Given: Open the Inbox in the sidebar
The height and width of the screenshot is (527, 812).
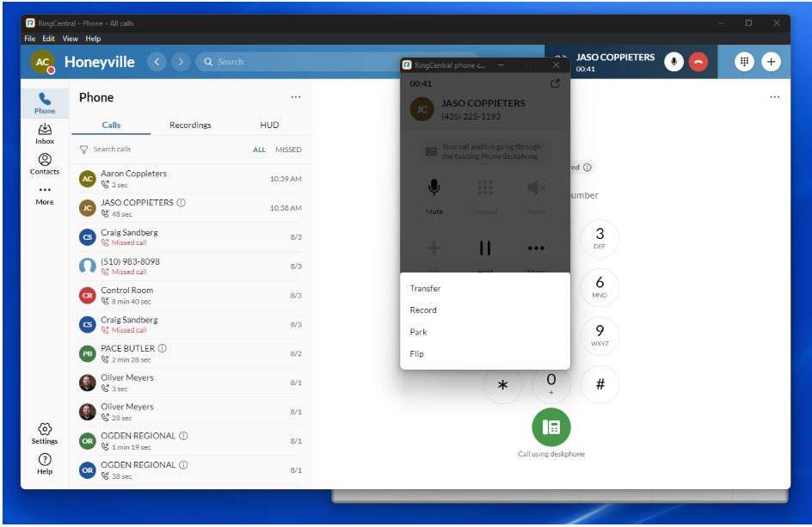Looking at the screenshot, I should tap(45, 133).
